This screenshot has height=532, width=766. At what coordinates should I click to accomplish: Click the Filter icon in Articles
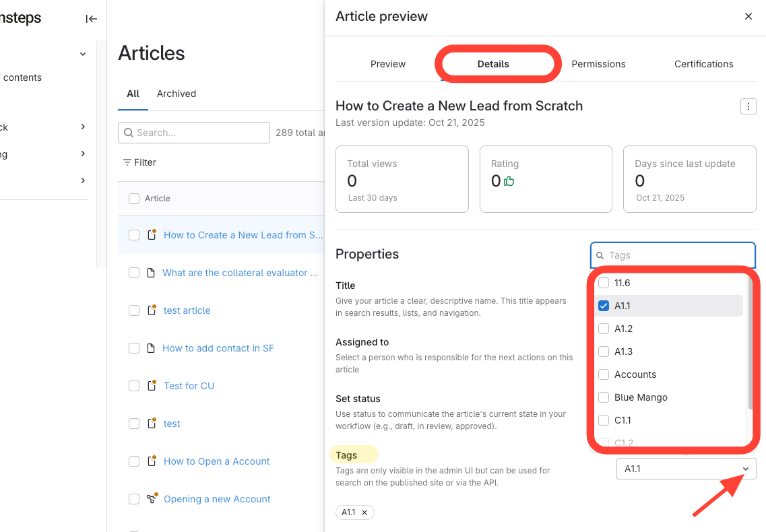click(127, 162)
